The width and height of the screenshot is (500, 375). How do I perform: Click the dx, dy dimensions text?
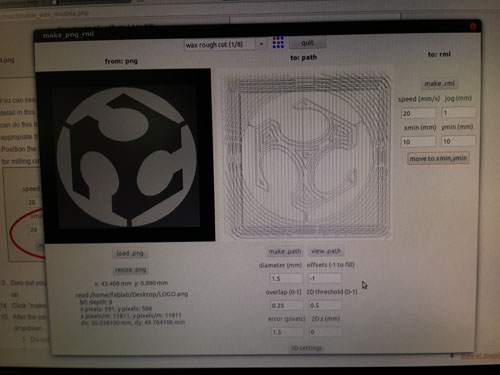133,322
